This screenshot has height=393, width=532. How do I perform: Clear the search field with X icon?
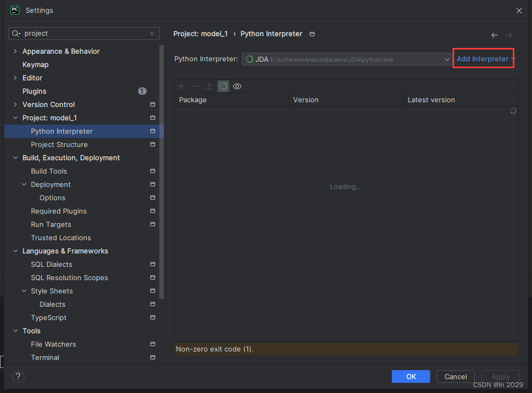152,34
